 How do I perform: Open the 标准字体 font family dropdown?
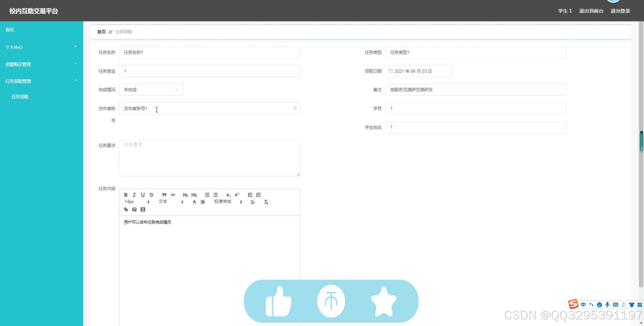point(228,202)
